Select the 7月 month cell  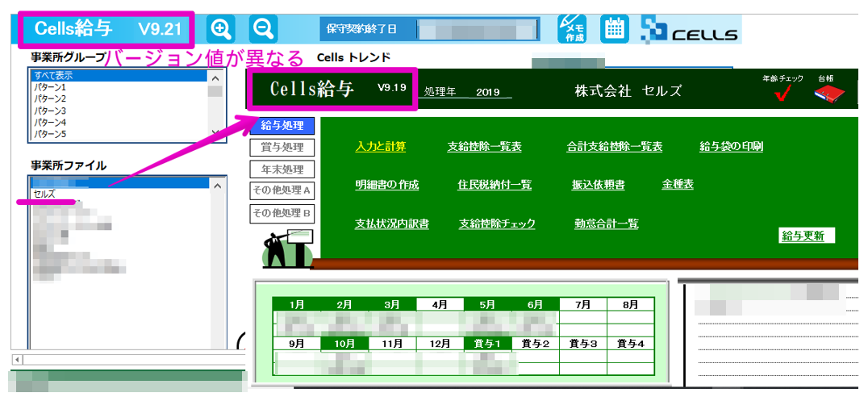pyautogui.click(x=583, y=304)
